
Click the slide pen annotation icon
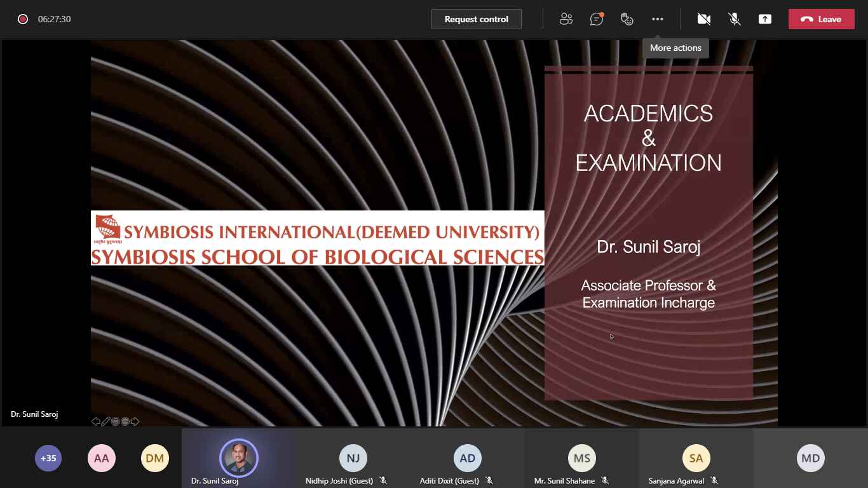[106, 421]
